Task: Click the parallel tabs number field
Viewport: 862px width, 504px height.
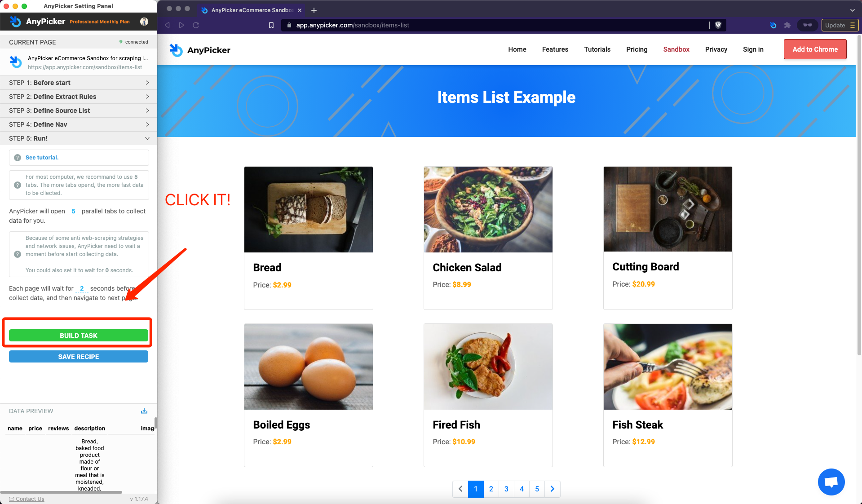Action: pyautogui.click(x=73, y=211)
